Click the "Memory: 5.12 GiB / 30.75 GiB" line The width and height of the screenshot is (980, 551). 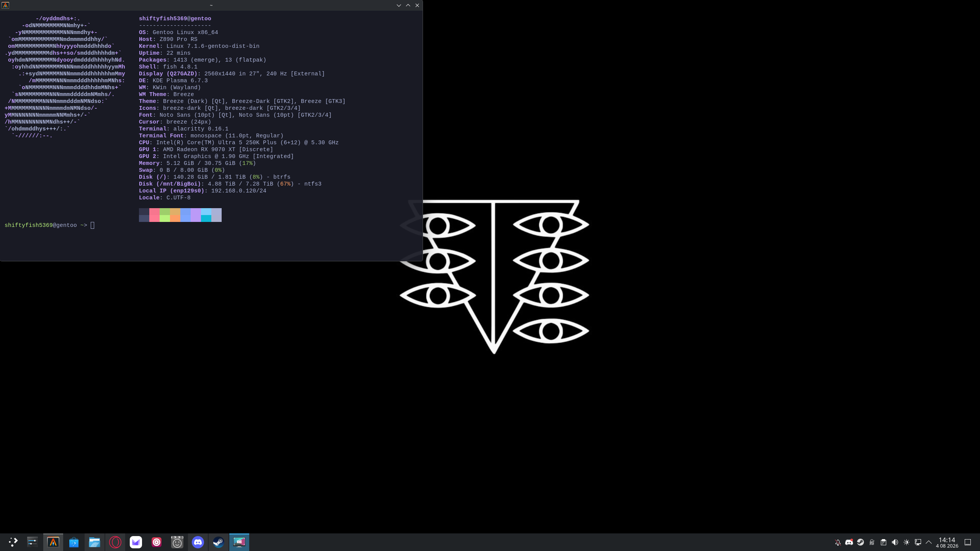[198, 163]
